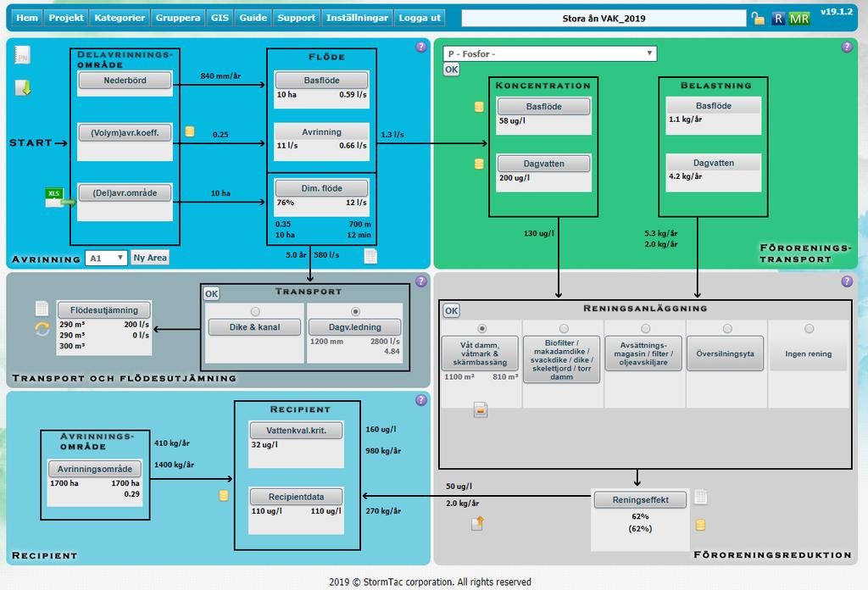The image size is (868, 590).
Task: Click the Avrinning heading in the Flöde box
Action: pyautogui.click(x=321, y=131)
